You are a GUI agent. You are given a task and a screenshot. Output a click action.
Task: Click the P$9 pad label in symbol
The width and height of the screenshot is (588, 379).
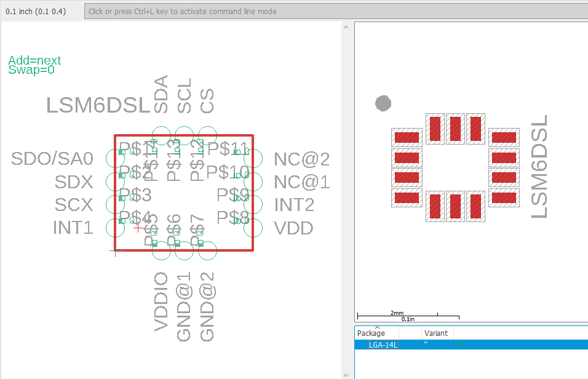click(233, 195)
